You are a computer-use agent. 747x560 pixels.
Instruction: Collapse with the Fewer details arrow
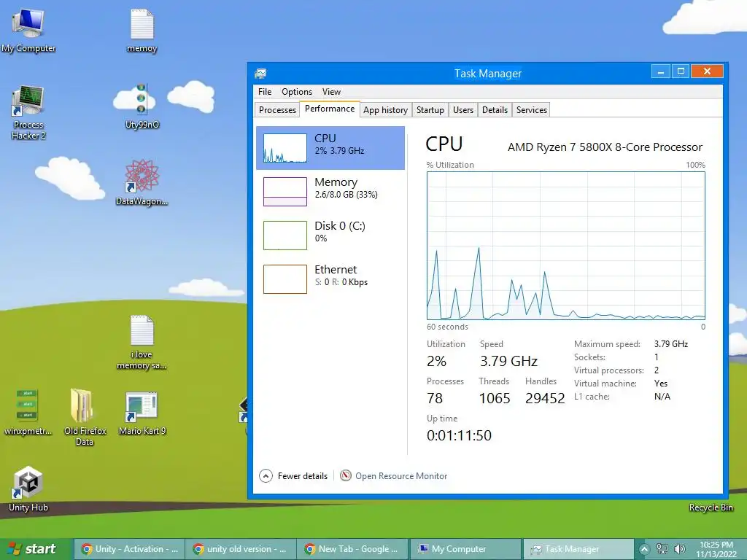coord(266,475)
